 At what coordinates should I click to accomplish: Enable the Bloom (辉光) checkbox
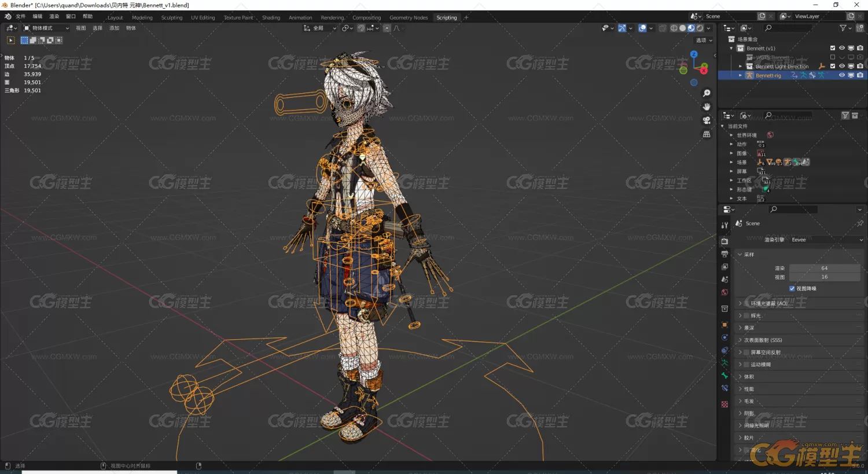click(746, 315)
